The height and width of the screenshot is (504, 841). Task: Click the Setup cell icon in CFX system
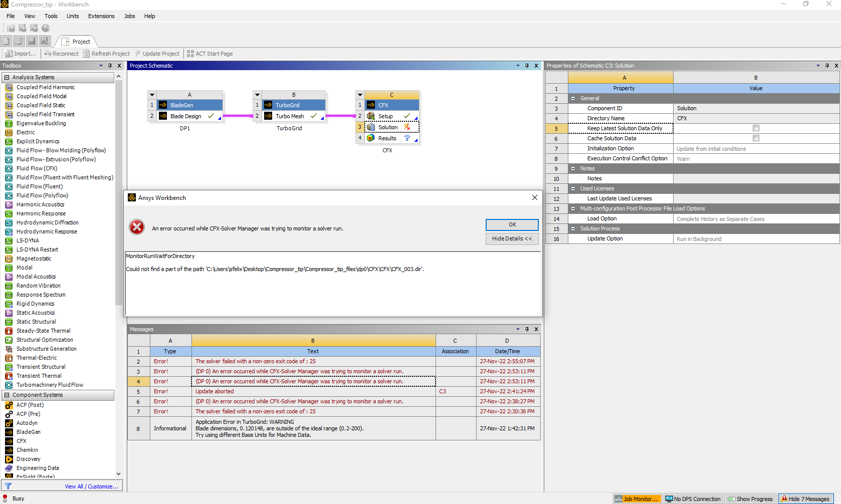(371, 116)
